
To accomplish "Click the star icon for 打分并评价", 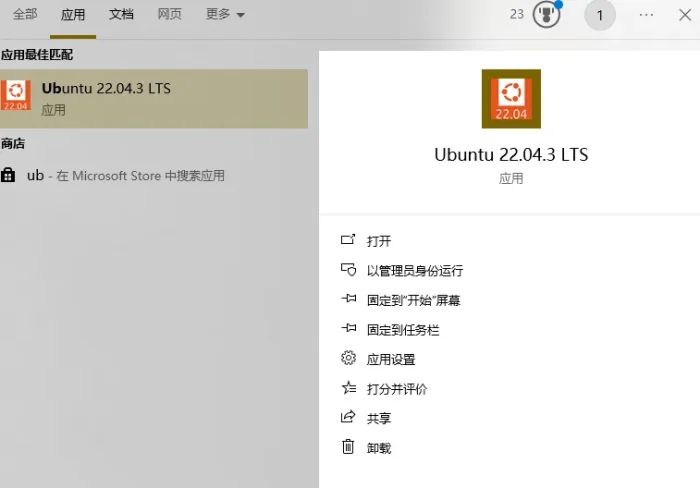I will pos(348,388).
